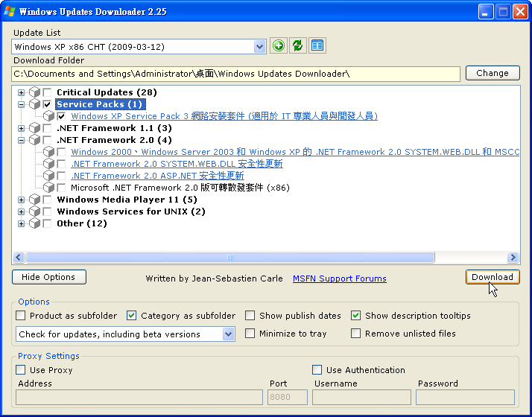Viewport: 532px width, 417px height.
Task: Check the .NET Framework 1.1 category checkbox
Action: pos(47,128)
